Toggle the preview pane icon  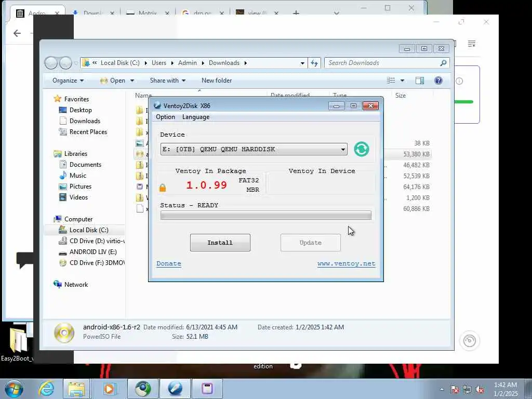420,81
